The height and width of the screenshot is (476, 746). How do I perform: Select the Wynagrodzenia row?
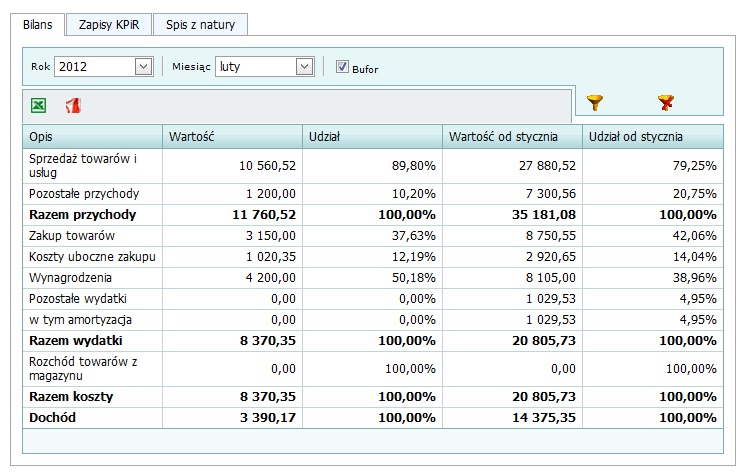[x=373, y=278]
